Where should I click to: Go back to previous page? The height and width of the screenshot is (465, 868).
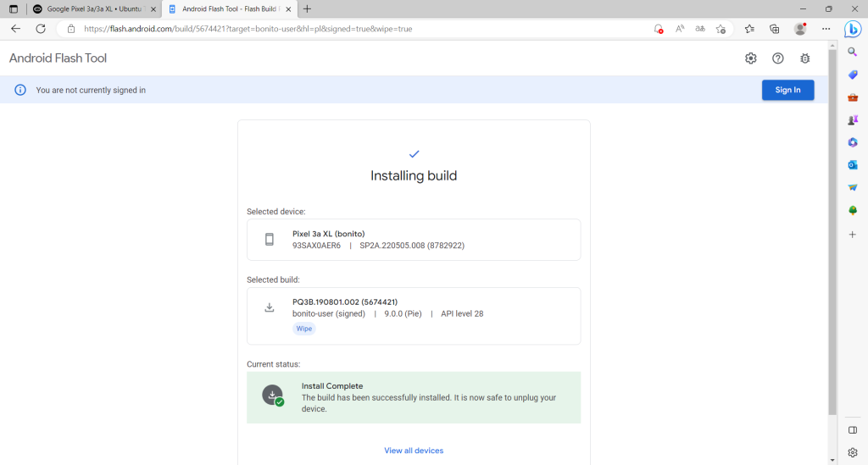click(x=15, y=29)
